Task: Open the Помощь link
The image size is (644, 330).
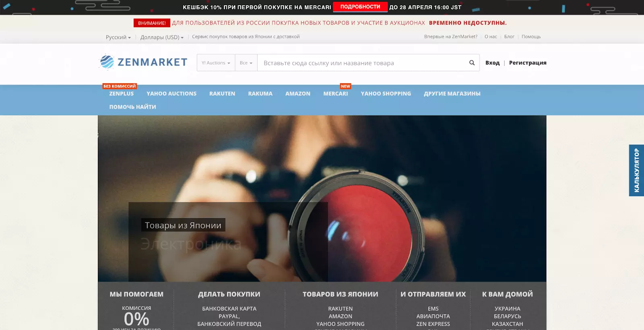Action: click(531, 37)
